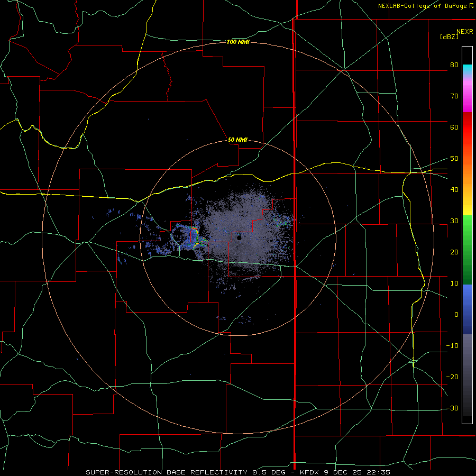The width and height of the screenshot is (476, 476).
Task: Select the 30 value on dBZ scale
Action: [454, 221]
